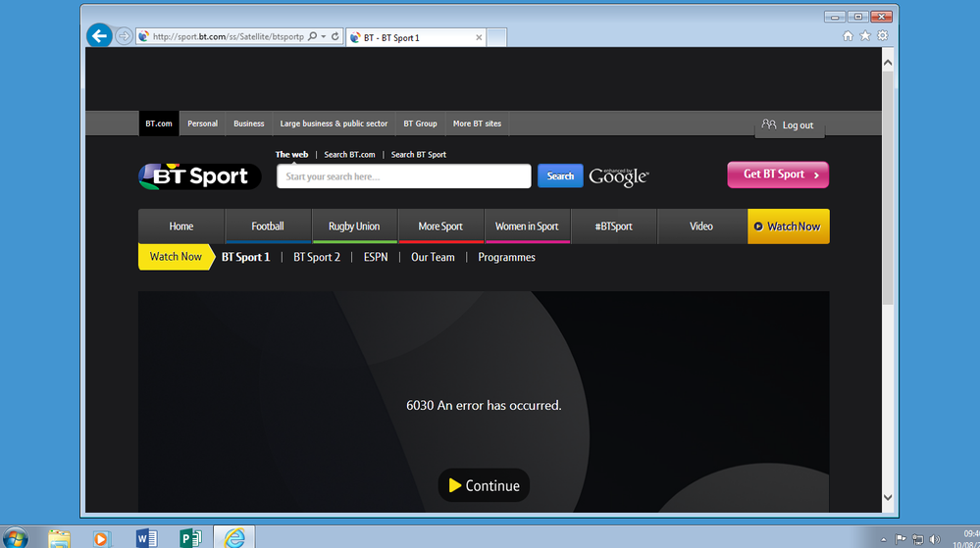This screenshot has height=548, width=980.
Task: Open the Programmes link
Action: (506, 258)
